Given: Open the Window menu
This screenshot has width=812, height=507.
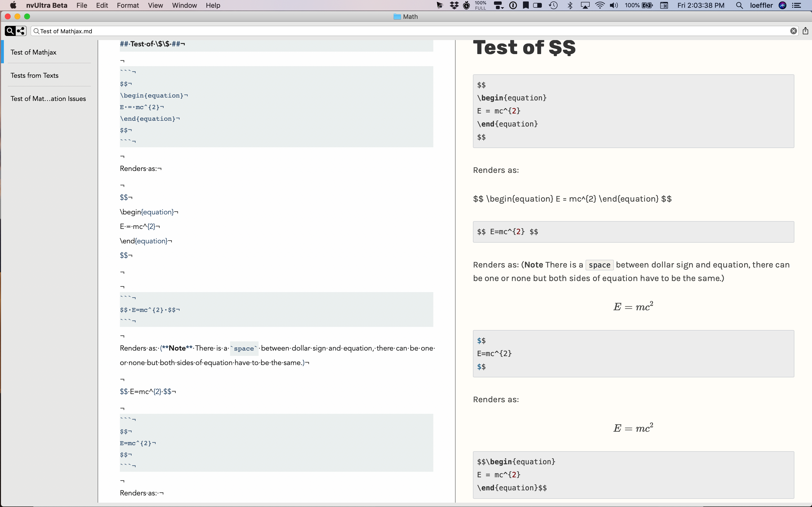Looking at the screenshot, I should coord(184,5).
